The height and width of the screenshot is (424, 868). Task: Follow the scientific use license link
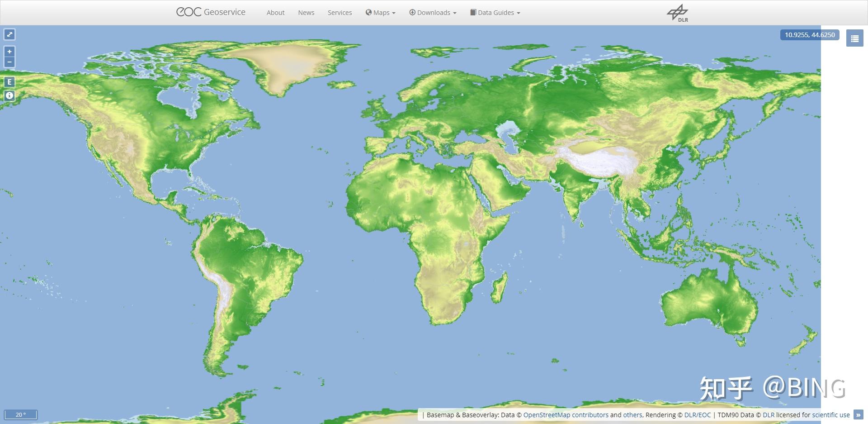click(831, 415)
